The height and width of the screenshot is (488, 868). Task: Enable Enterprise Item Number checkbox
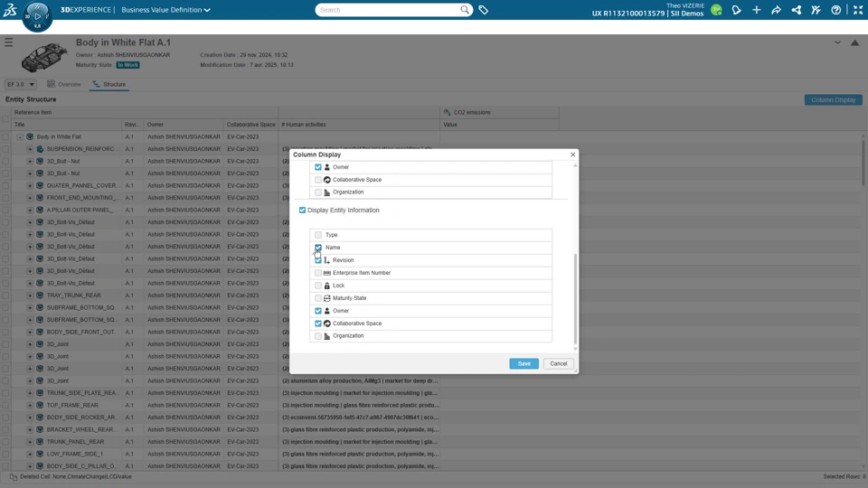tap(318, 273)
